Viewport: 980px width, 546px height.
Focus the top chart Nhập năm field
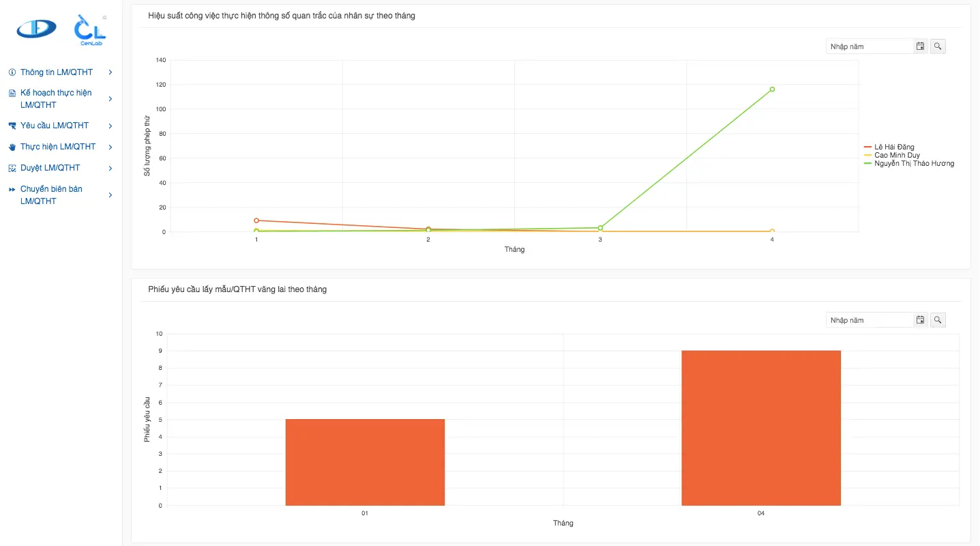coord(869,46)
